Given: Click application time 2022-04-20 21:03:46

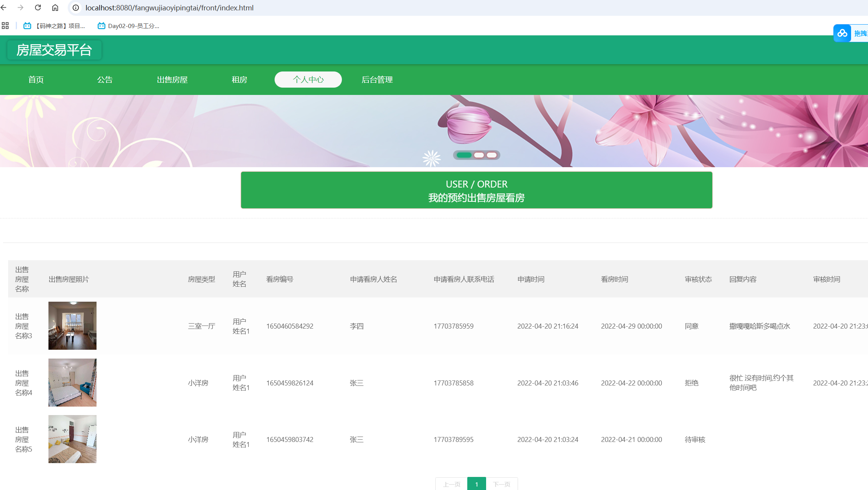Looking at the screenshot, I should pyautogui.click(x=548, y=383).
